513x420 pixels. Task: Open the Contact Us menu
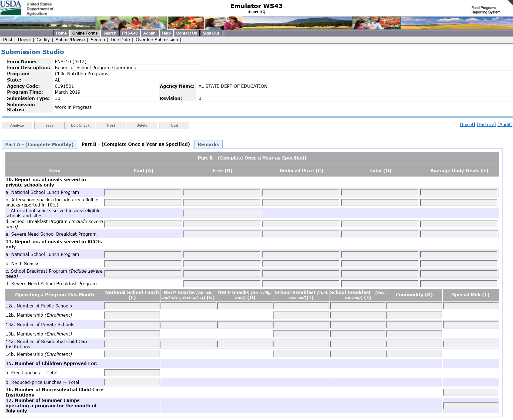pyautogui.click(x=186, y=33)
